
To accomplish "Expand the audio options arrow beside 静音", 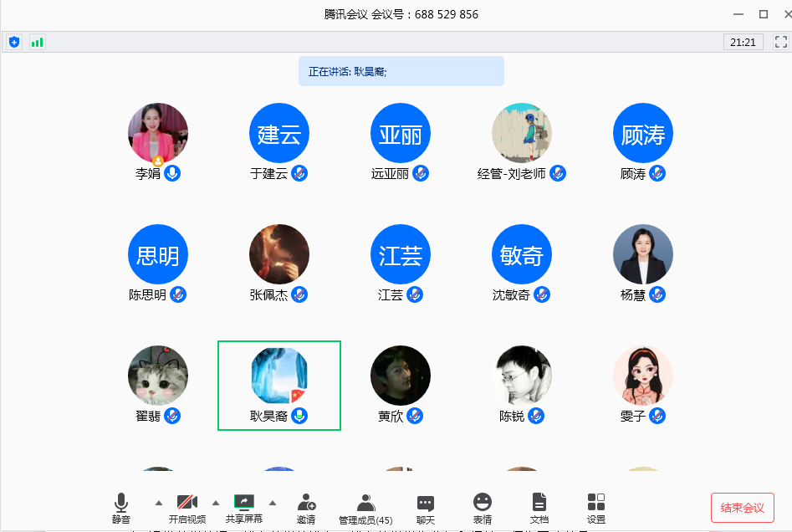I will pos(159,503).
